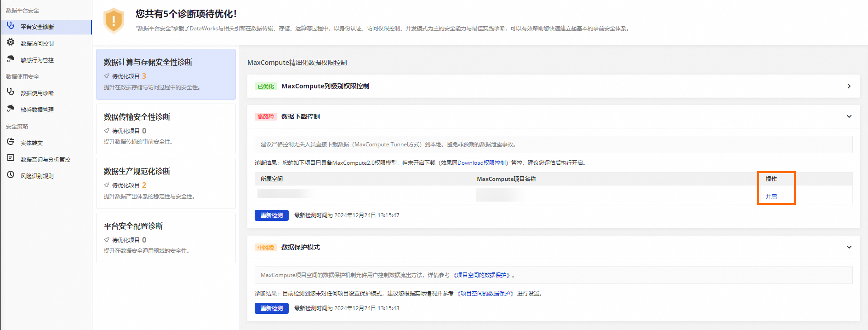Collapse the 数据下载控制 section chevron

[x=849, y=116]
